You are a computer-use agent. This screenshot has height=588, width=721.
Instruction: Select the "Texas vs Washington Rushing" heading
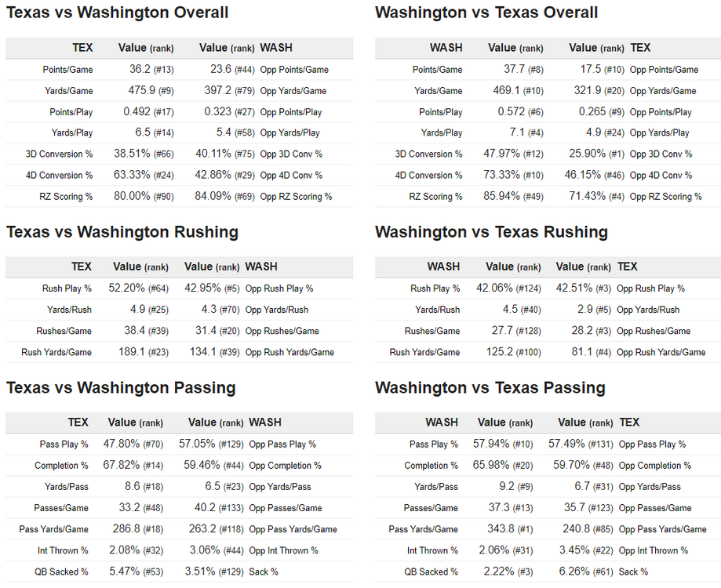[x=122, y=232]
